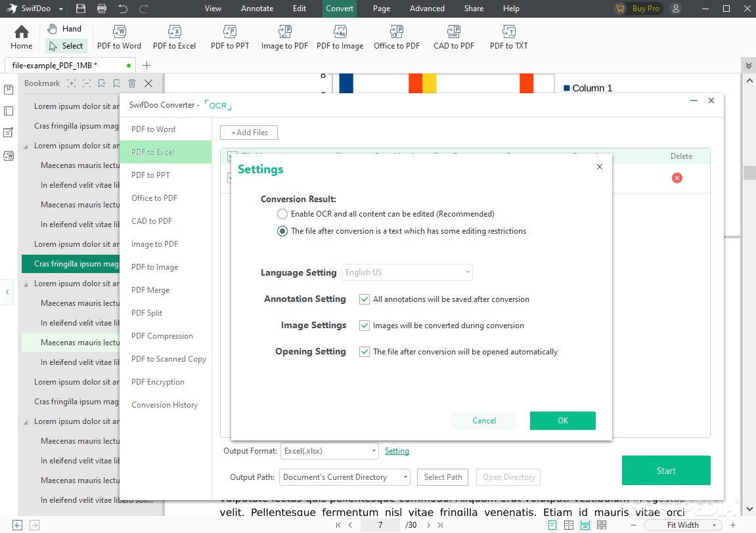Launch PDF to PPT from ribbon

click(229, 37)
